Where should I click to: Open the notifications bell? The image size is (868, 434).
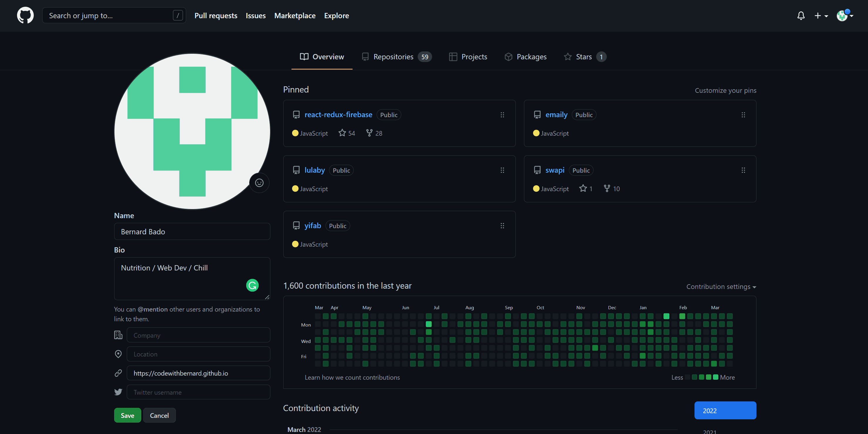click(x=801, y=16)
